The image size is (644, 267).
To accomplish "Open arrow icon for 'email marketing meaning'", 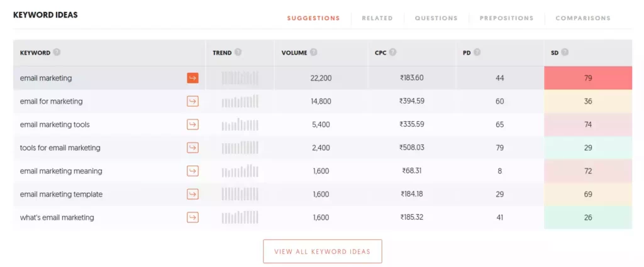I will [192, 171].
